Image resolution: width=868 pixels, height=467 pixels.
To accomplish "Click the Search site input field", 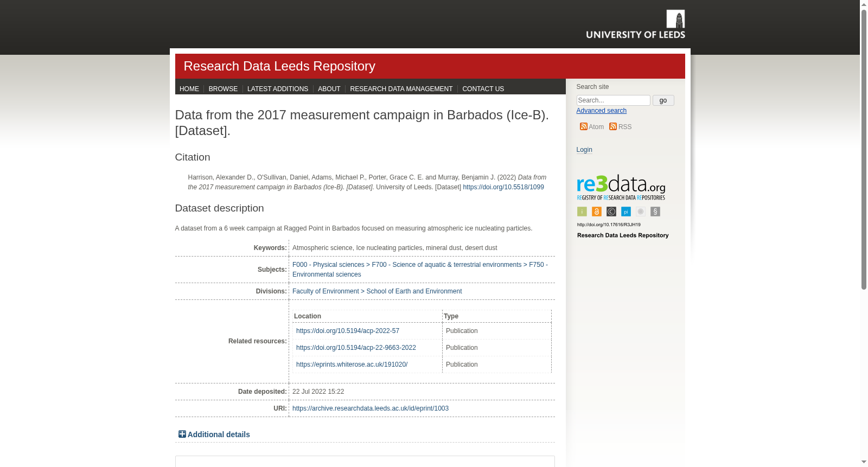I will [x=613, y=100].
